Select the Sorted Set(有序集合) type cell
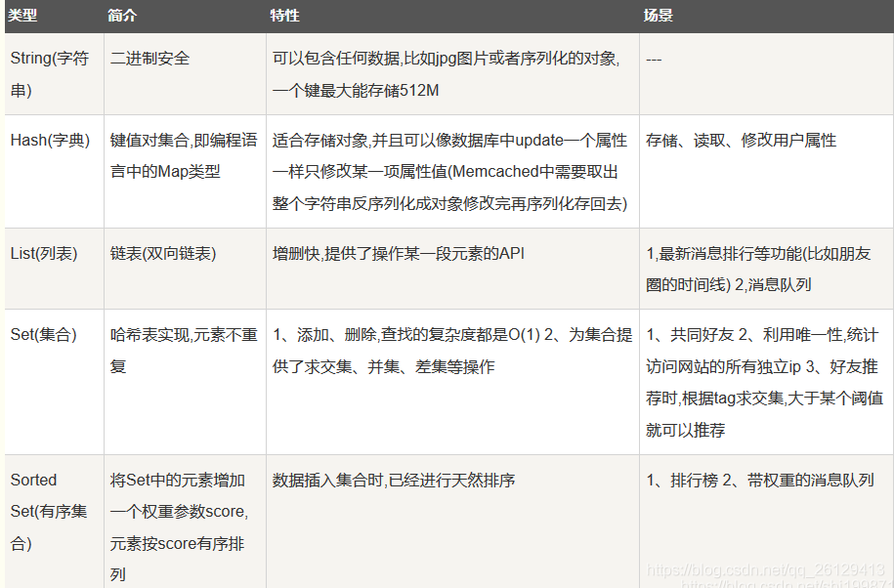Screen dimensions: 894x588 pyautogui.click(x=54, y=522)
